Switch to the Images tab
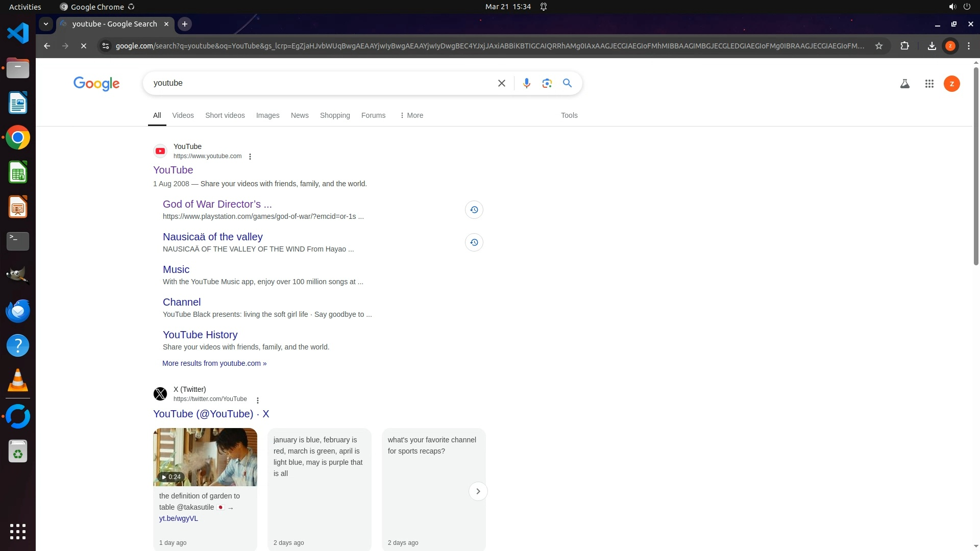This screenshot has height=551, width=980. click(267, 115)
